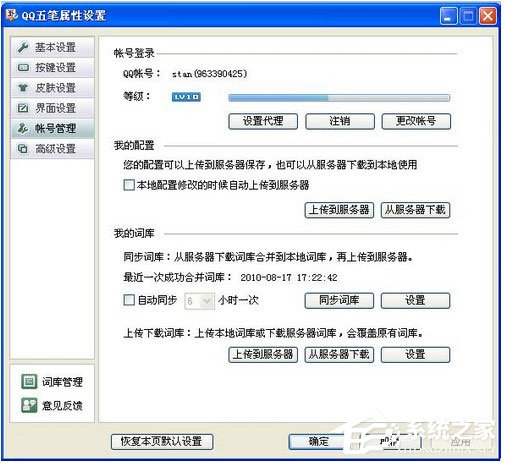505x463 pixels.
Task: Click the 更改帐号 button
Action: click(416, 121)
